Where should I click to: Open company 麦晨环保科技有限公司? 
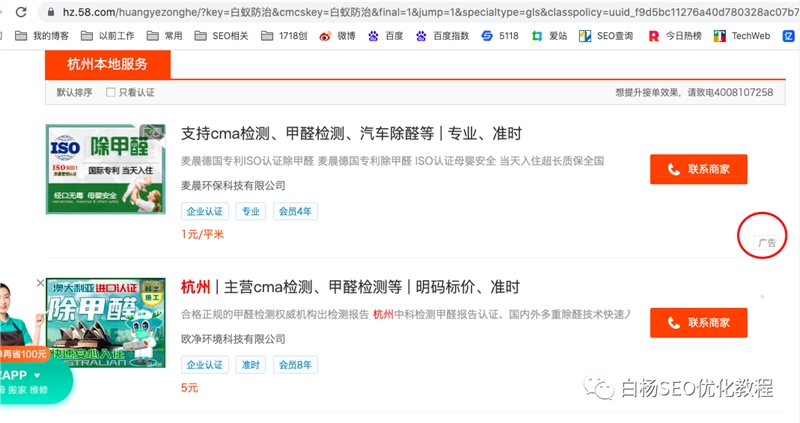(x=233, y=186)
